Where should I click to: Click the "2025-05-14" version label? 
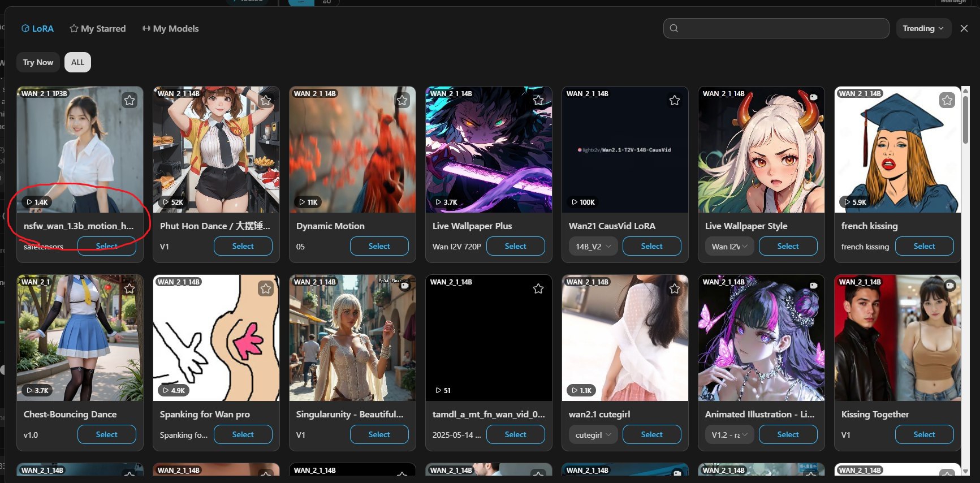(456, 435)
